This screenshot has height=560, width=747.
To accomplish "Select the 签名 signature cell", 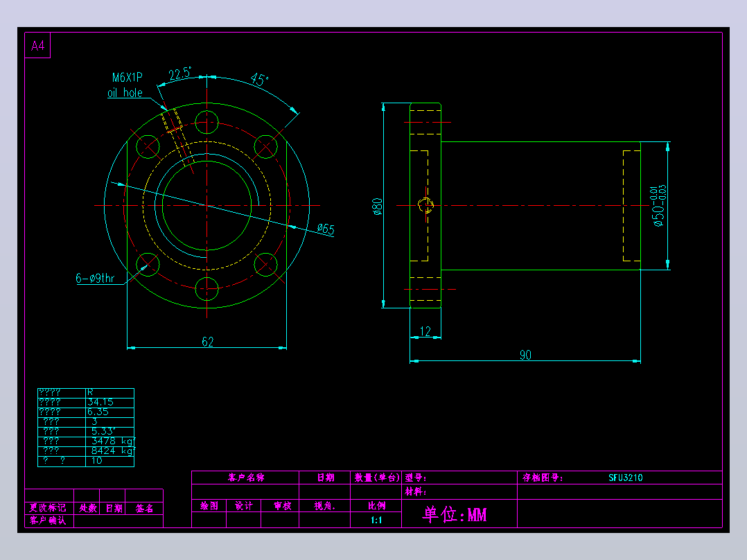I will click(144, 508).
